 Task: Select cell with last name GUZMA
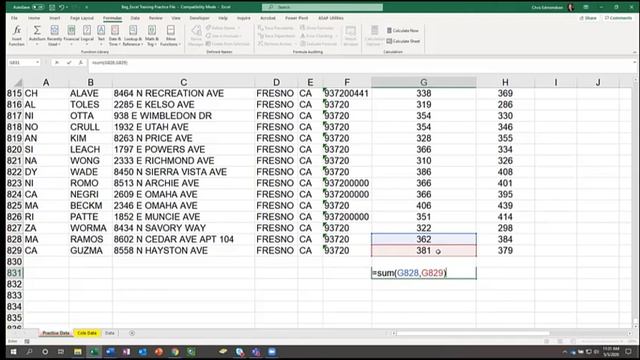tap(90, 251)
